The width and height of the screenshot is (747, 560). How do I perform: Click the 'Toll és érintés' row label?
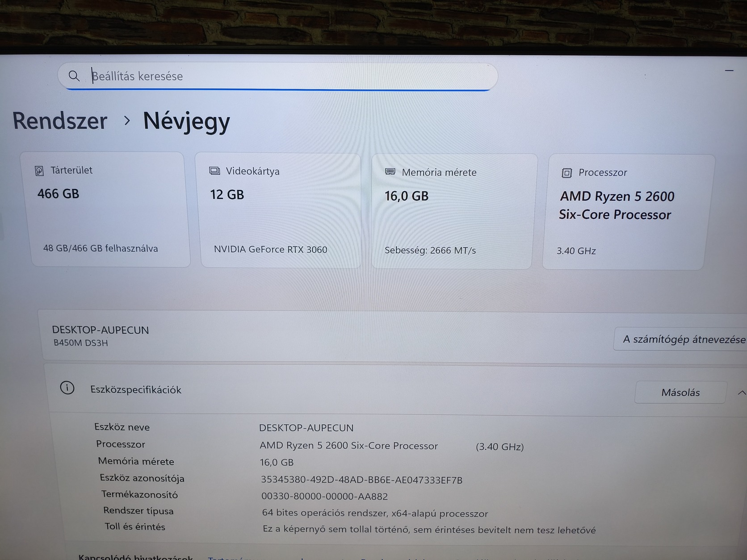(x=135, y=527)
